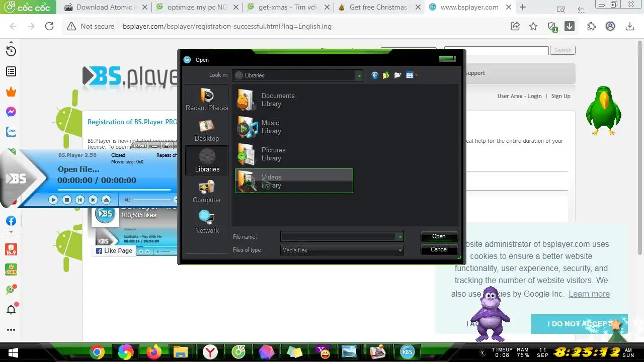Open Google Chrome from taskbar
Viewport: 644px width, 362px height.
(x=97, y=352)
